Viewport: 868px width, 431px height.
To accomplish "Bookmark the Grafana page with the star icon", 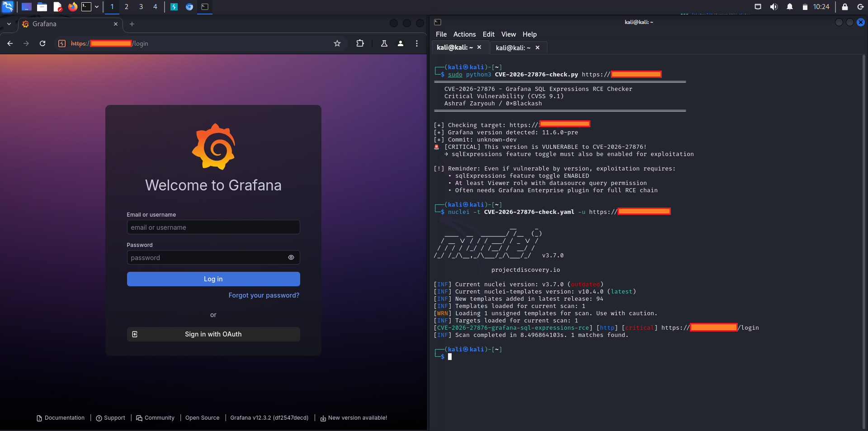I will (x=337, y=43).
